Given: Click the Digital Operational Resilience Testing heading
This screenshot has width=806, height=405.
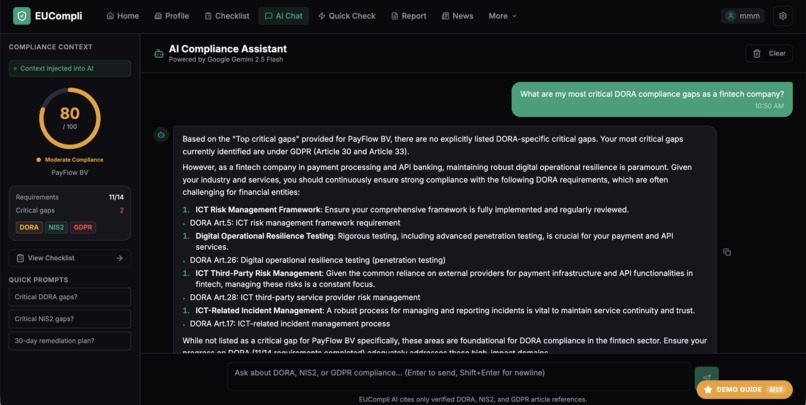Looking at the screenshot, I should [265, 236].
